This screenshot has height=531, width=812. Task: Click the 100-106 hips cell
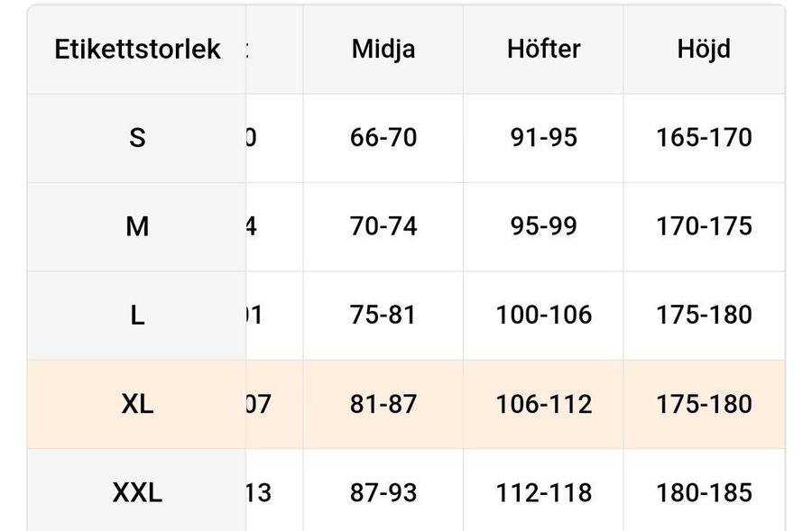pos(543,316)
